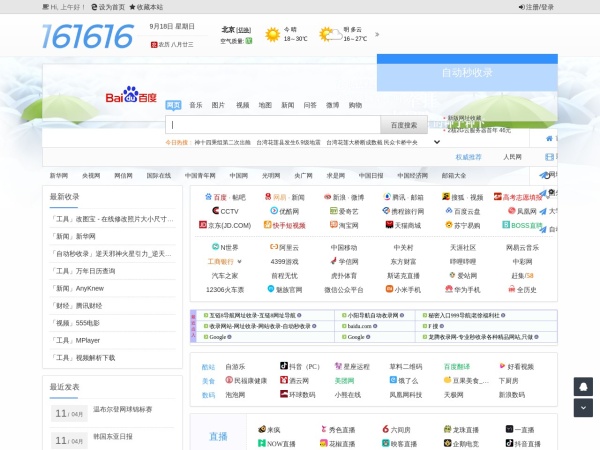Select the 图片 search tab
600x450 pixels.
[218, 105]
